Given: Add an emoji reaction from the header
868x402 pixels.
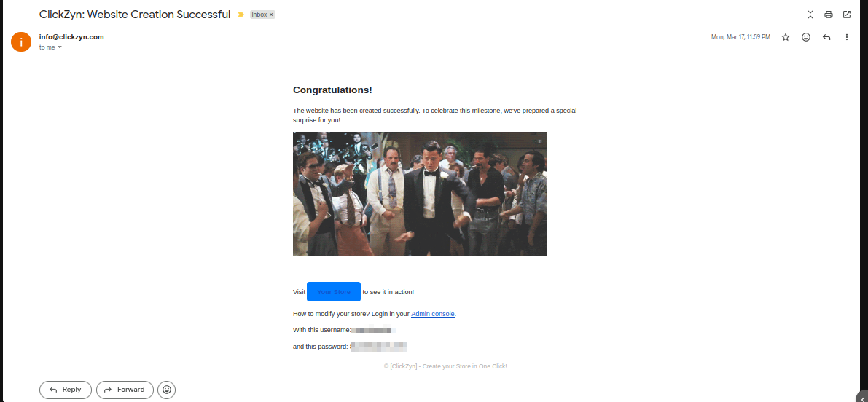Looking at the screenshot, I should (x=806, y=37).
